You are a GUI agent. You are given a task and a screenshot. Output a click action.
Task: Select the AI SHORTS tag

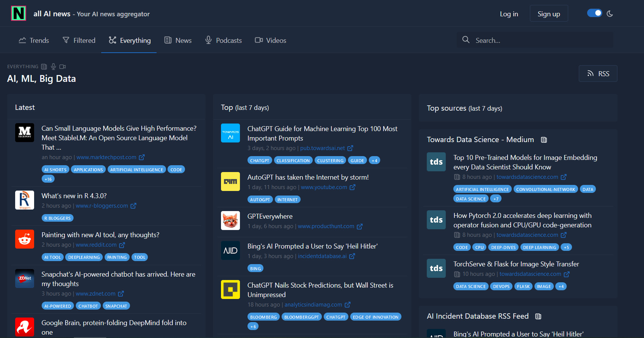point(55,169)
